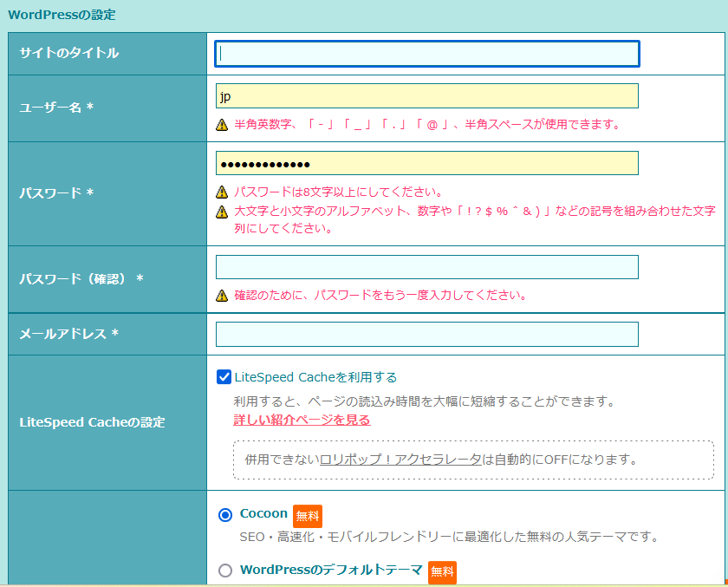728x587 pixels.
Task: Click the LiteSpeed Cacheを利用する label text
Action: 315,377
